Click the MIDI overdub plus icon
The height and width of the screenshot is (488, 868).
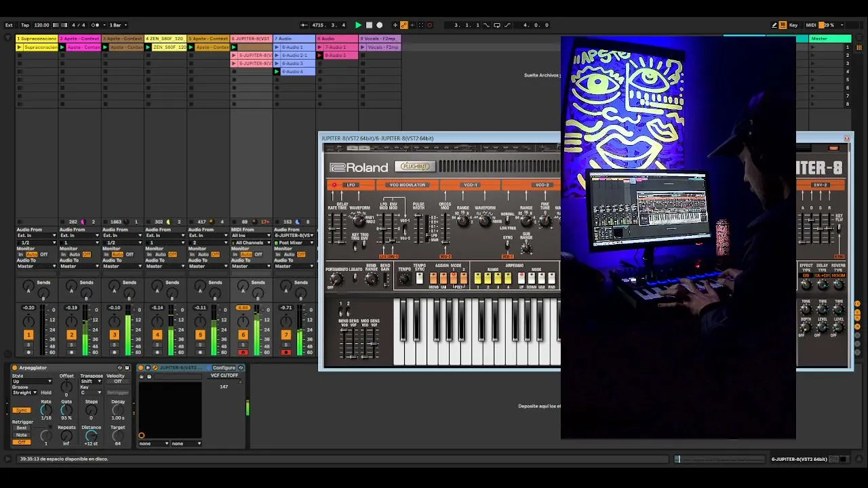[395, 25]
